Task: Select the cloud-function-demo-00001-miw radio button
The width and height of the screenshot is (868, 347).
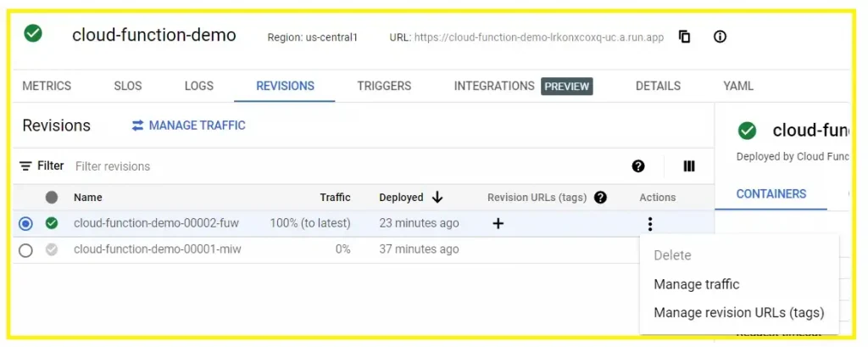Action: 25,250
